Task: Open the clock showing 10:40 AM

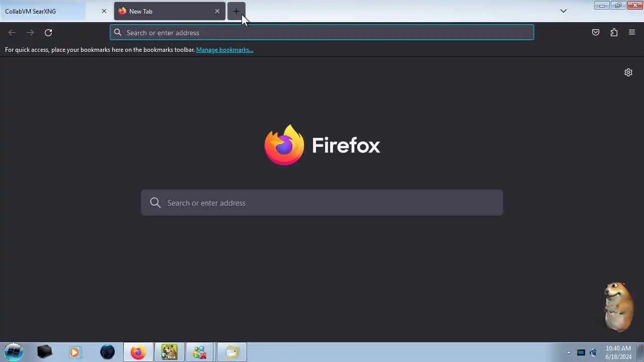Action: (618, 352)
